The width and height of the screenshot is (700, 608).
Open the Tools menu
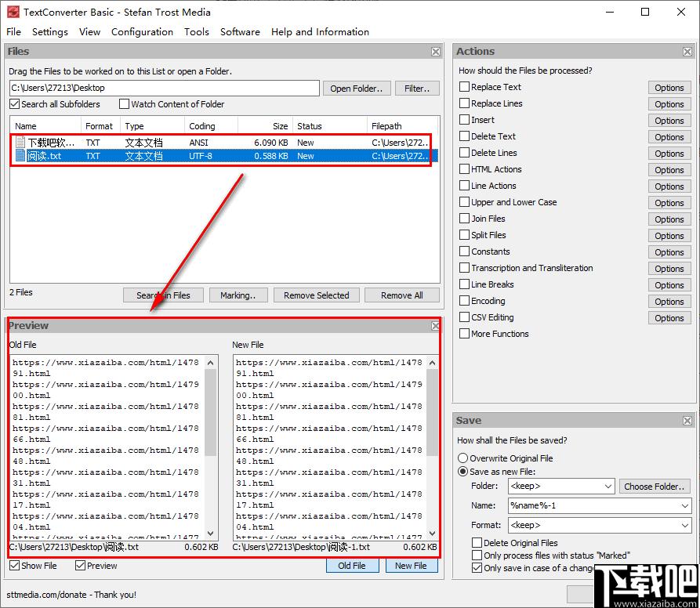(x=197, y=31)
